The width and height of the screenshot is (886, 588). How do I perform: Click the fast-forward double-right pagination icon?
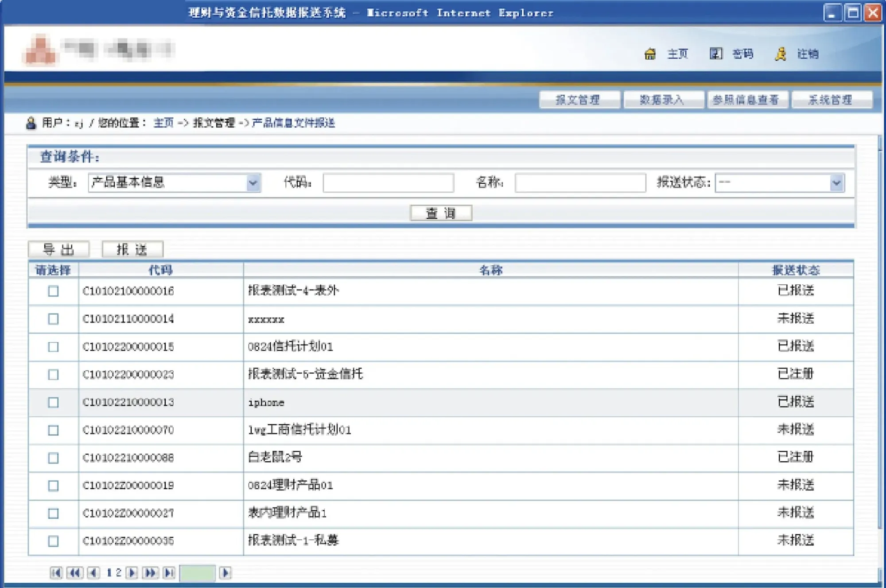click(150, 573)
